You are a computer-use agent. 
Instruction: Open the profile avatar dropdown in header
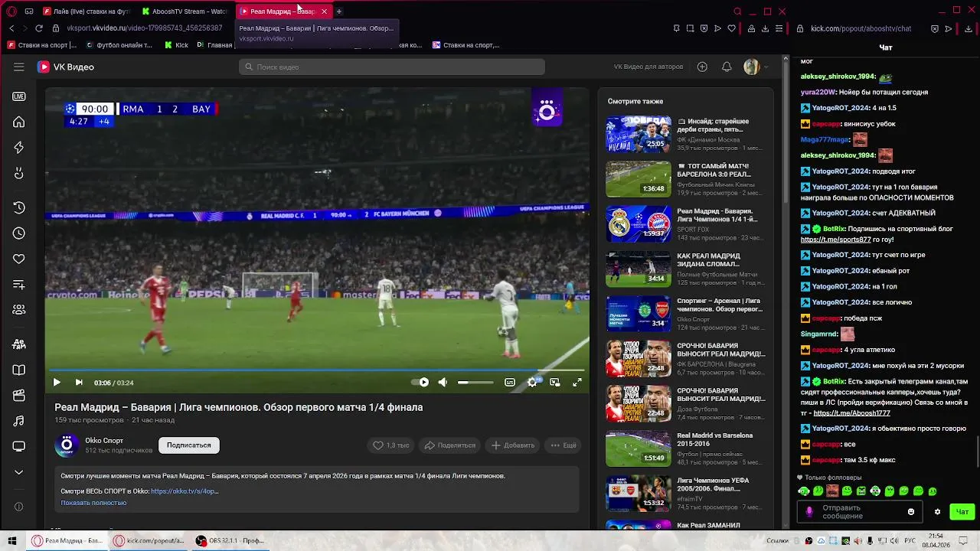756,67
